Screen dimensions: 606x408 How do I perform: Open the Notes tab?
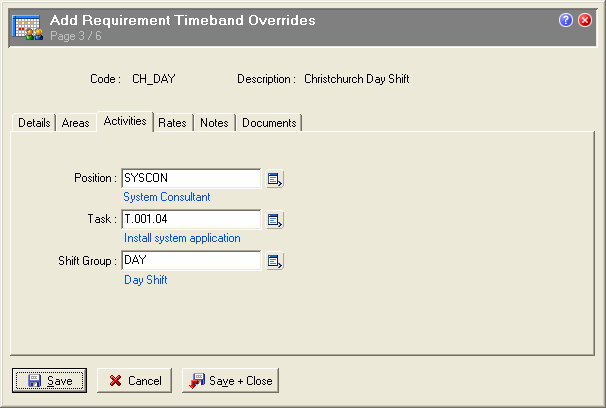coord(214,123)
